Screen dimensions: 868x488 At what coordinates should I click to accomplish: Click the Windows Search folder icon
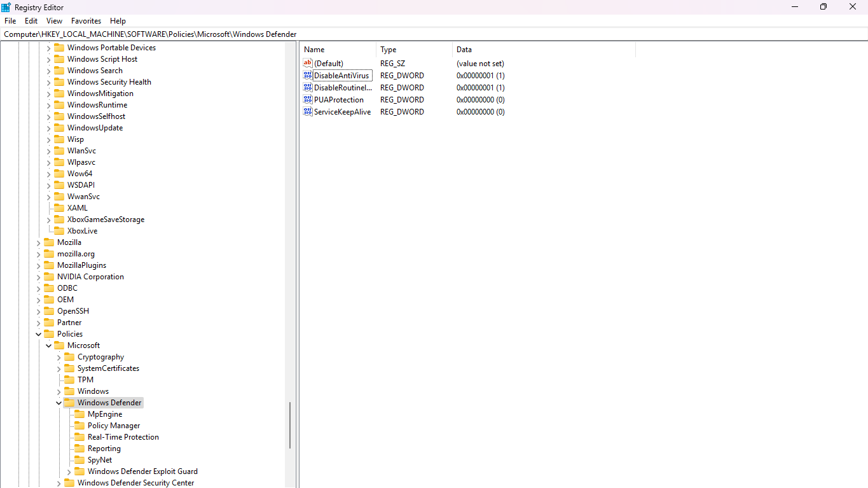tap(59, 71)
